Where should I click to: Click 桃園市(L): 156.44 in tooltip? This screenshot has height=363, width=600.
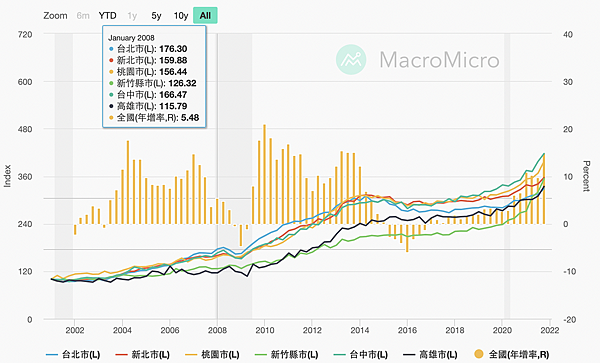148,72
